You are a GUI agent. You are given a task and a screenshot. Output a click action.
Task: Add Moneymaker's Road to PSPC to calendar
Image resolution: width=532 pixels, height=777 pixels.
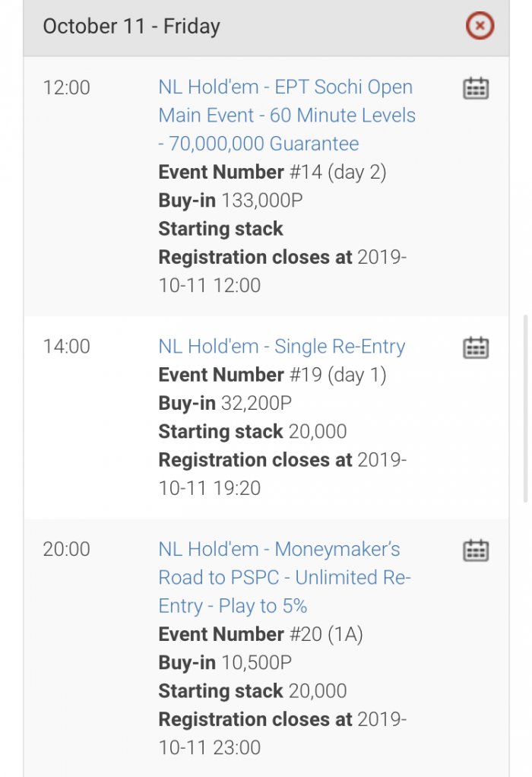(476, 550)
